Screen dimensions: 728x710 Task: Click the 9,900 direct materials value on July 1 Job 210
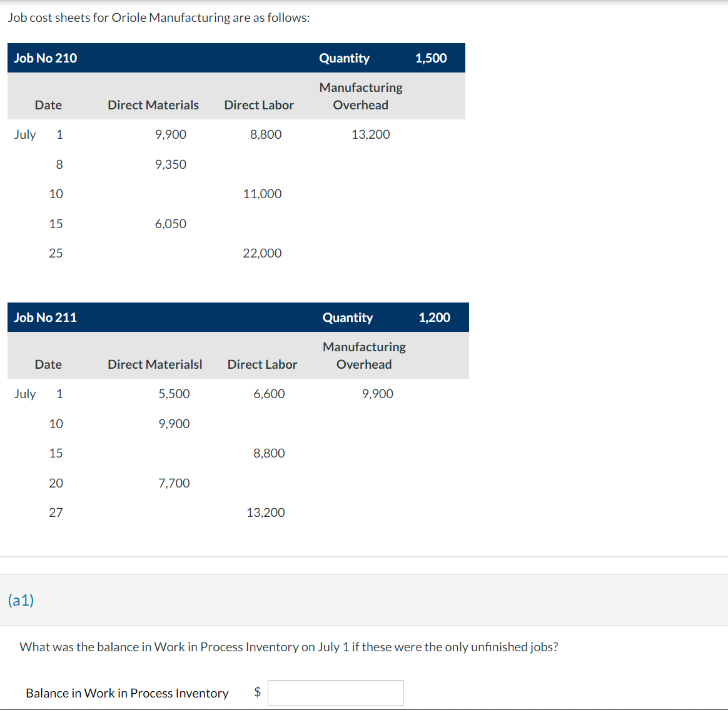[170, 134]
